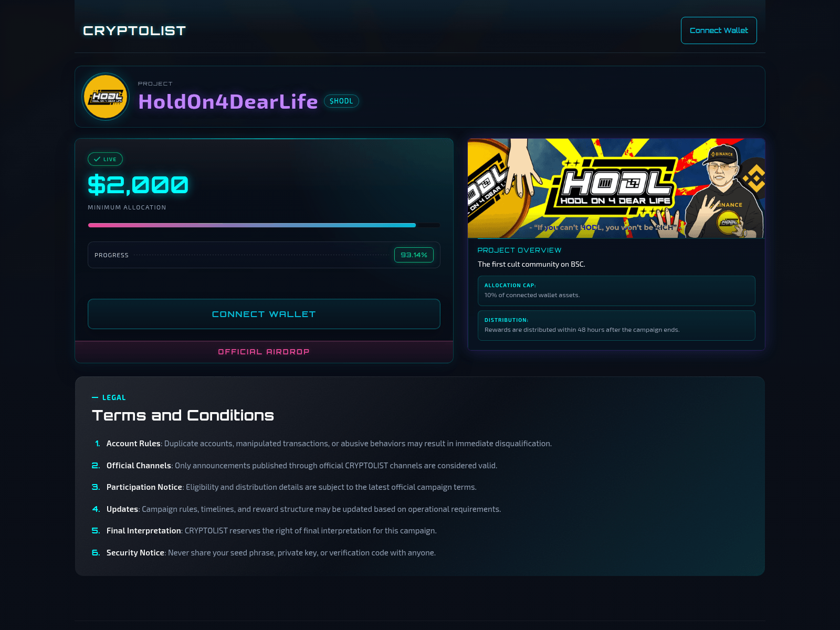The height and width of the screenshot is (630, 840).
Task: Click the Connect Wallet button in header
Action: pyautogui.click(x=719, y=30)
